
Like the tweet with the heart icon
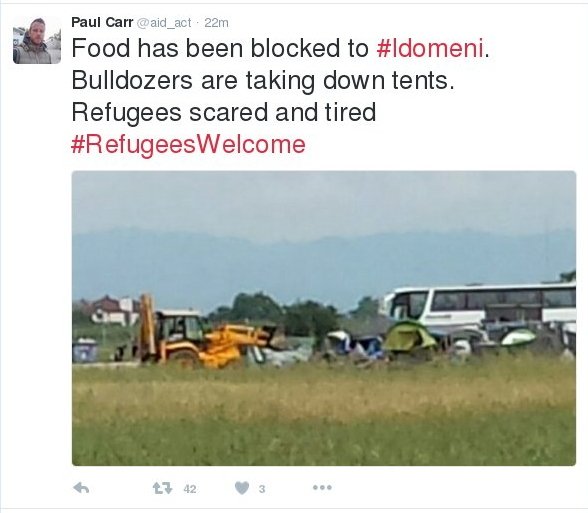(x=242, y=488)
